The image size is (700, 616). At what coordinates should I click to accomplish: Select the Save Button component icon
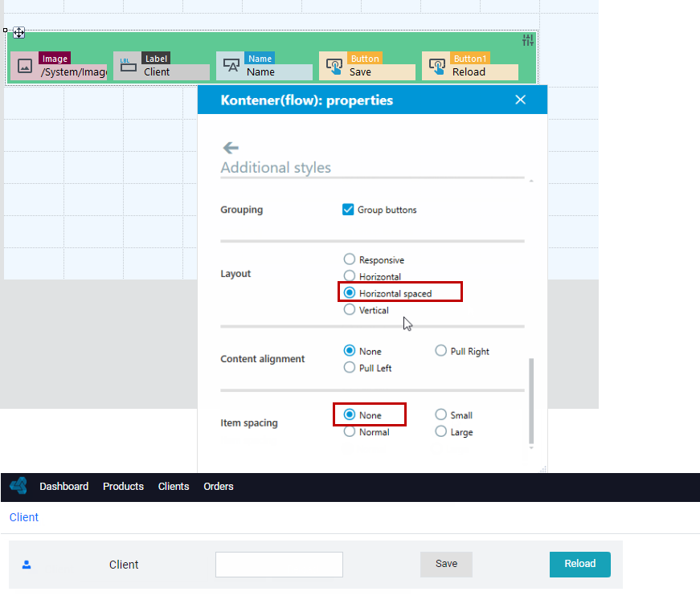[334, 66]
